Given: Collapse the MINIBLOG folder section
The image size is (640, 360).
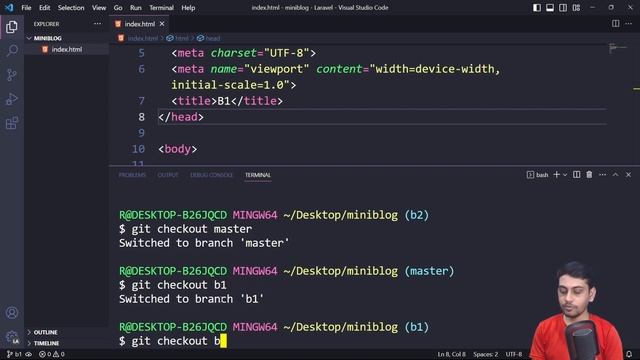Looking at the screenshot, I should [67, 38].
